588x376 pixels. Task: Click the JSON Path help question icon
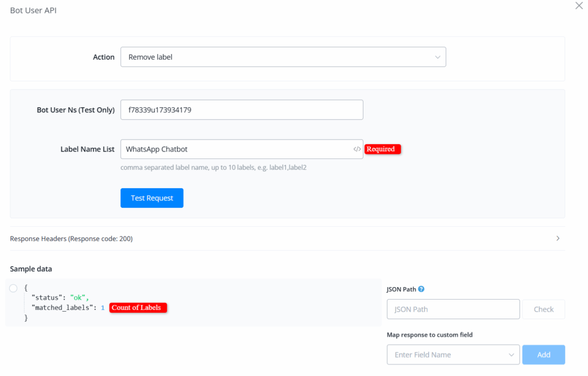[x=421, y=289]
